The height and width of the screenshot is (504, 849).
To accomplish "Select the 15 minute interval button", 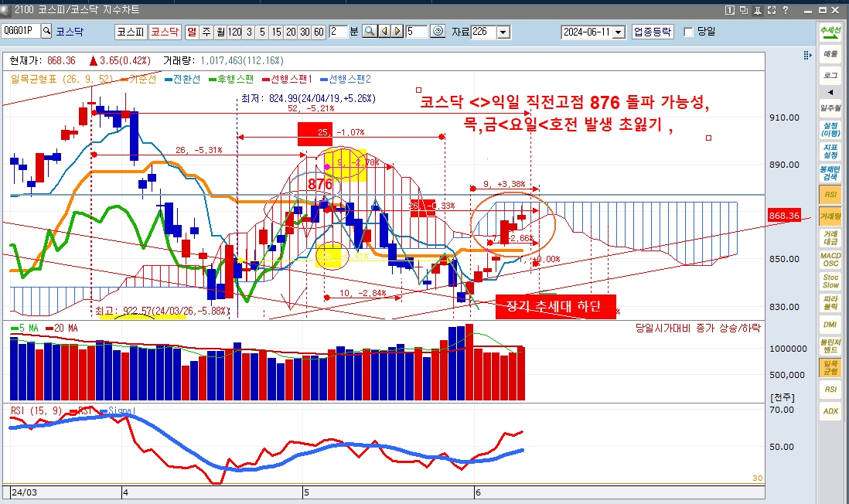I will (x=277, y=32).
